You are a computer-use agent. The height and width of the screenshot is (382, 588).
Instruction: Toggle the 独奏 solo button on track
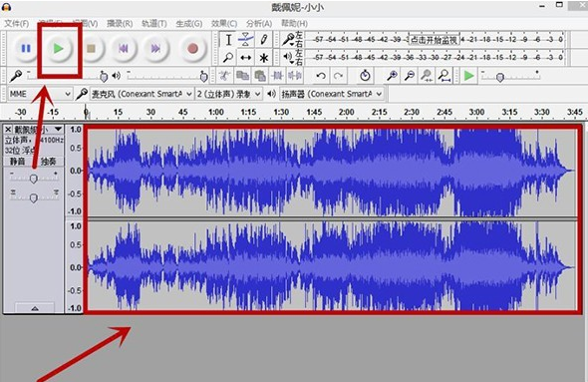click(x=49, y=162)
